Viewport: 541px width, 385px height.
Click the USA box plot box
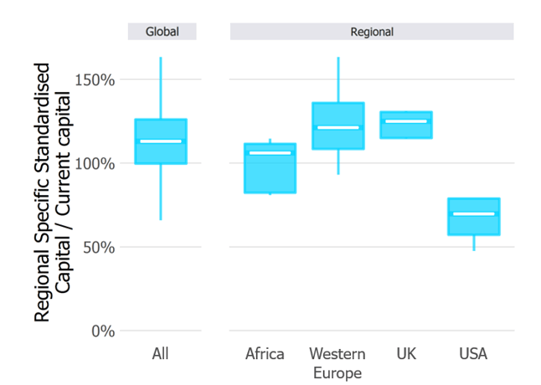[474, 217]
